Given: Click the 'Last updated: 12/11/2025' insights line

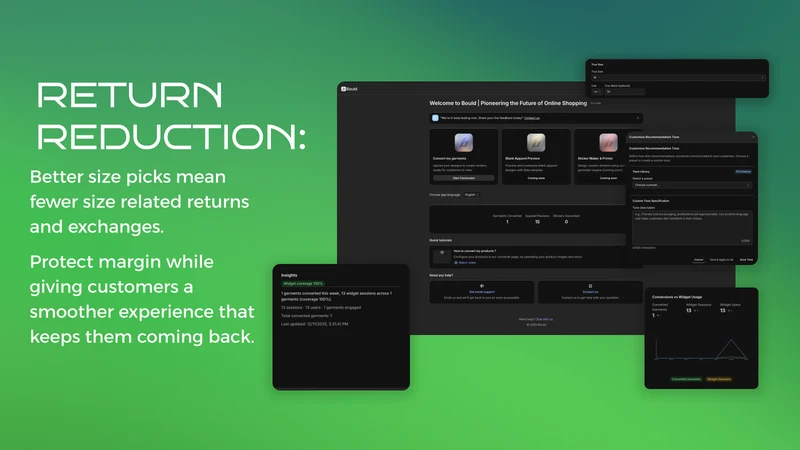Looking at the screenshot, I should 315,324.
